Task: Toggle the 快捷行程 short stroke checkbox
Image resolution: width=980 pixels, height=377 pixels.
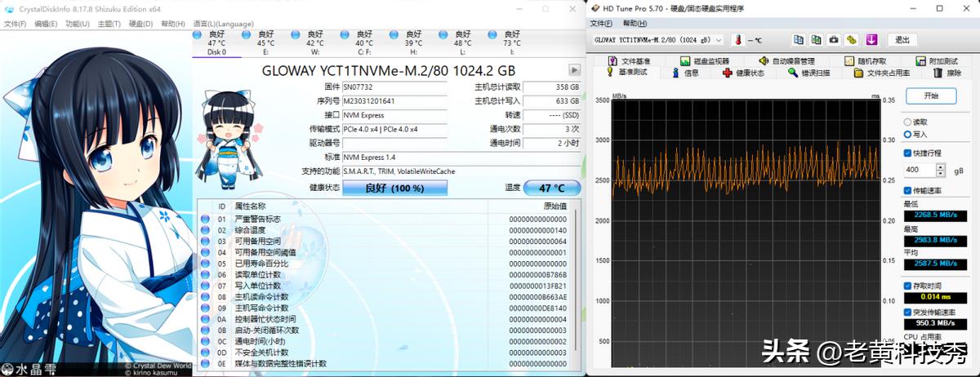Action: coord(907,153)
